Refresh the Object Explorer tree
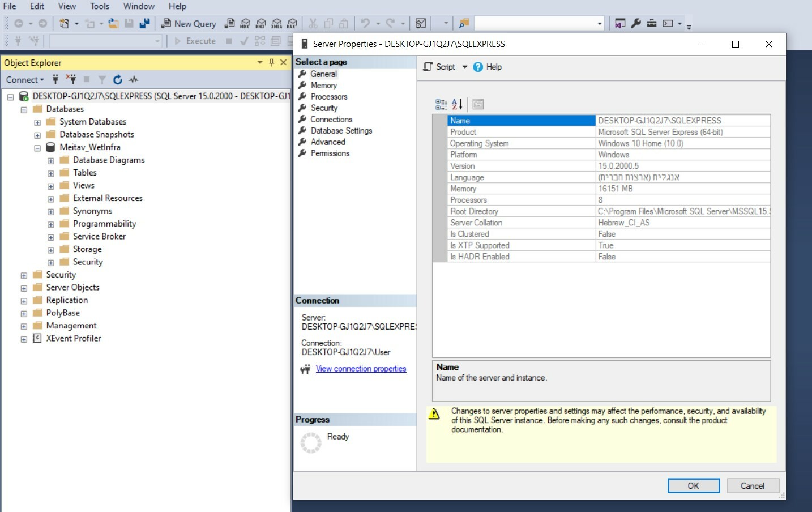 [x=117, y=79]
